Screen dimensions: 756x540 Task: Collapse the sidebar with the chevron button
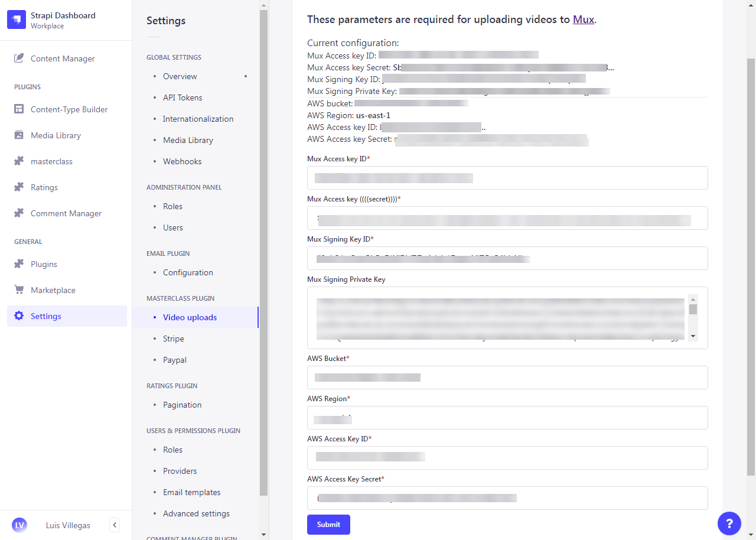tap(115, 525)
